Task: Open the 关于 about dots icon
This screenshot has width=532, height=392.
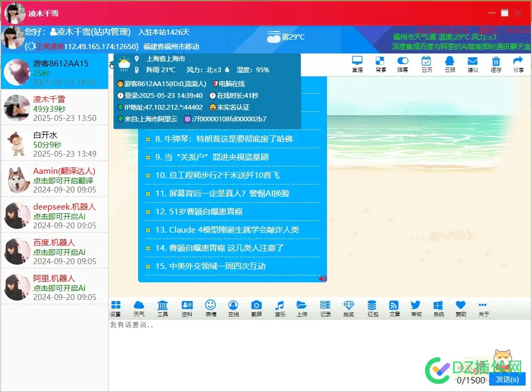Action: (483, 309)
